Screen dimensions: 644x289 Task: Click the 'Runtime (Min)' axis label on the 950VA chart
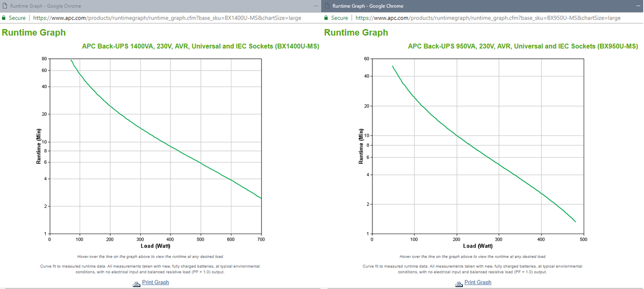(x=361, y=146)
